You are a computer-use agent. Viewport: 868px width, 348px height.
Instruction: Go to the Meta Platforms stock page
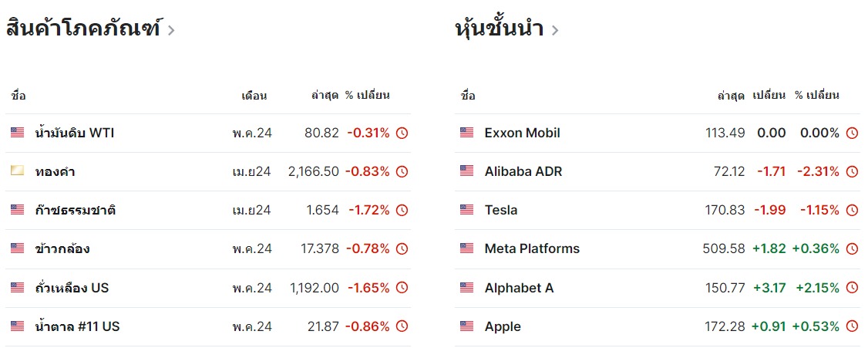point(532,248)
